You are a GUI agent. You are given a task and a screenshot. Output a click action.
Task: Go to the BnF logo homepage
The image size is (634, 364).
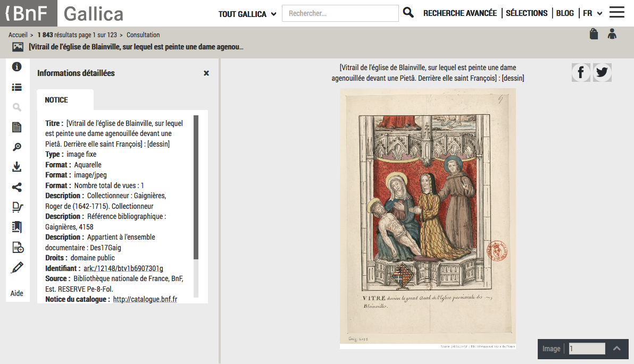click(x=28, y=13)
